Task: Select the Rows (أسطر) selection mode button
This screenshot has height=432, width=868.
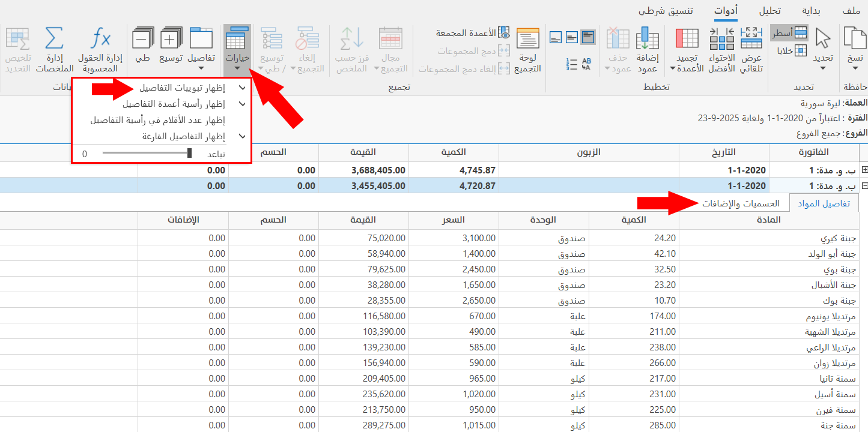Action: tap(789, 32)
